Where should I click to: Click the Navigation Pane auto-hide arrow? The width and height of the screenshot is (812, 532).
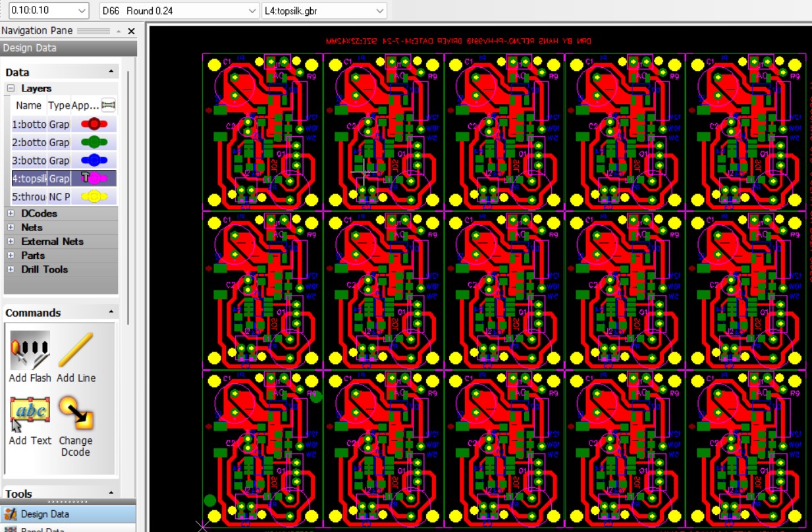pyautogui.click(x=119, y=31)
